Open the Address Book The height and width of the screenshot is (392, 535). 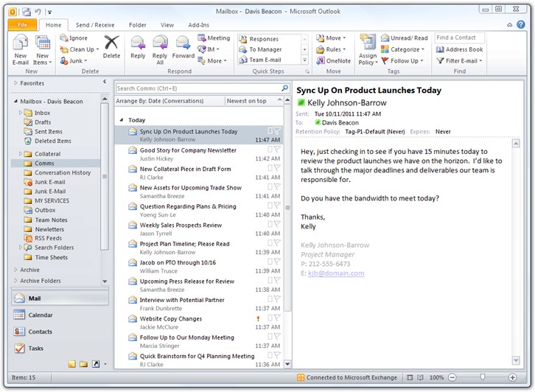click(x=460, y=49)
